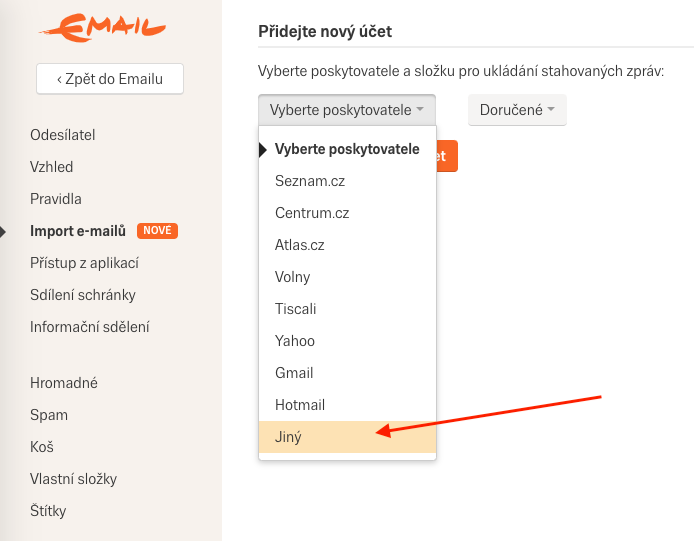Select Volny provider option
694x541 pixels.
point(347,277)
